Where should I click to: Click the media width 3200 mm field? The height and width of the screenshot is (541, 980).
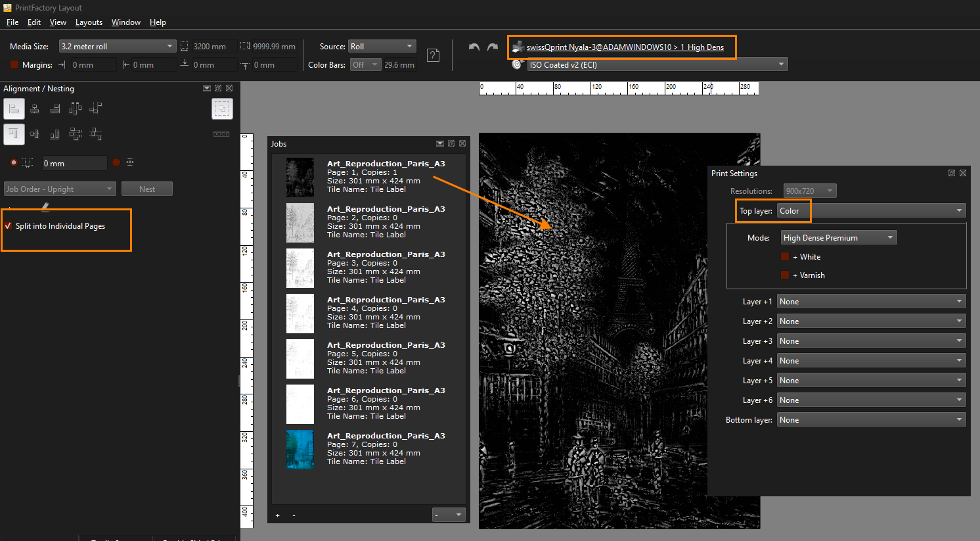pos(213,46)
